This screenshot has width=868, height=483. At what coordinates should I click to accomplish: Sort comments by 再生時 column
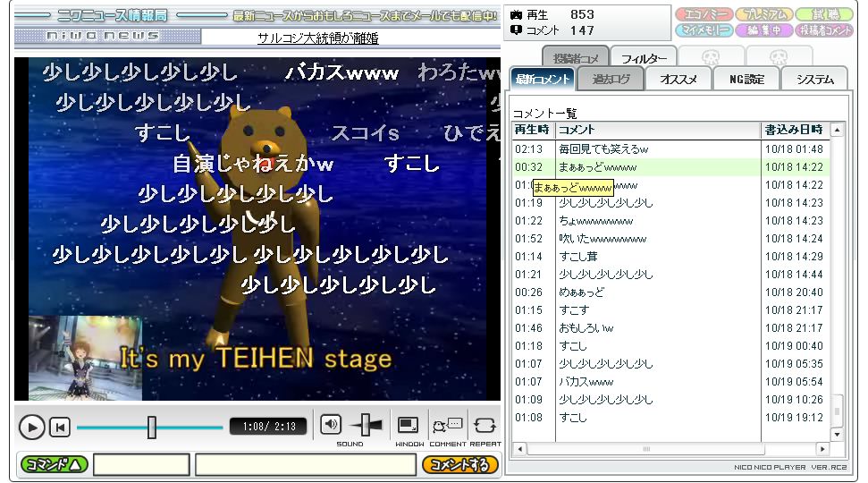click(x=533, y=130)
